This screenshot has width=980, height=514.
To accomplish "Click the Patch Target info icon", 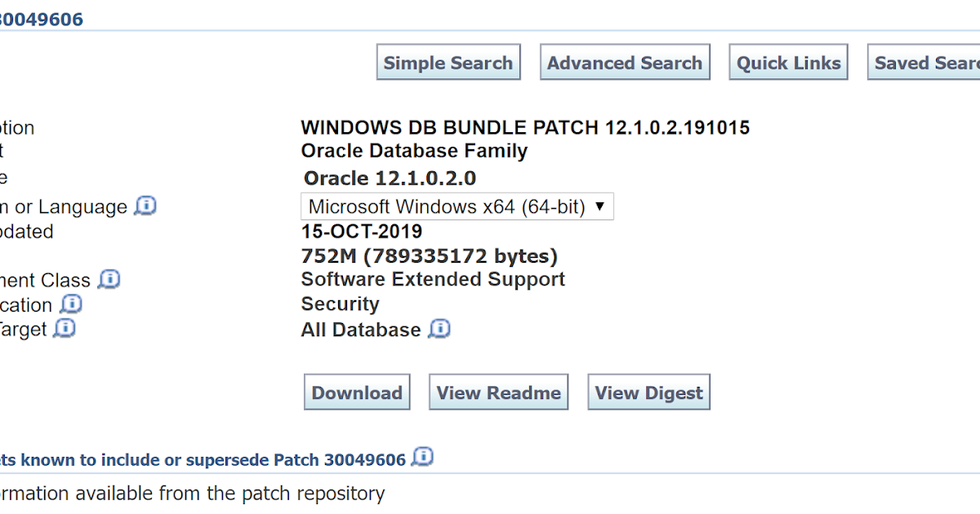I will 65,329.
